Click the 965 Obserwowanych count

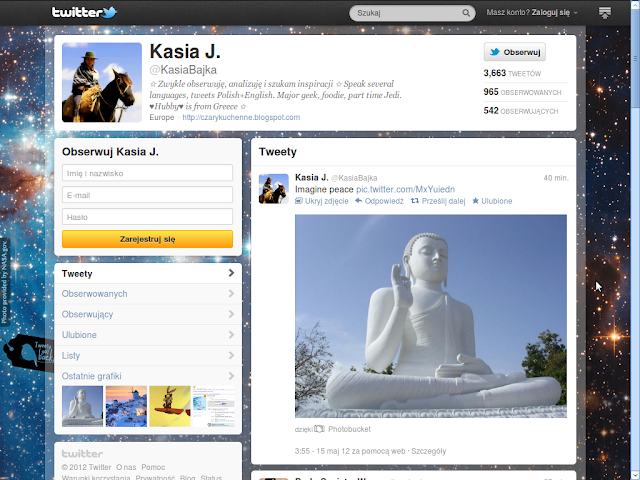tap(522, 92)
